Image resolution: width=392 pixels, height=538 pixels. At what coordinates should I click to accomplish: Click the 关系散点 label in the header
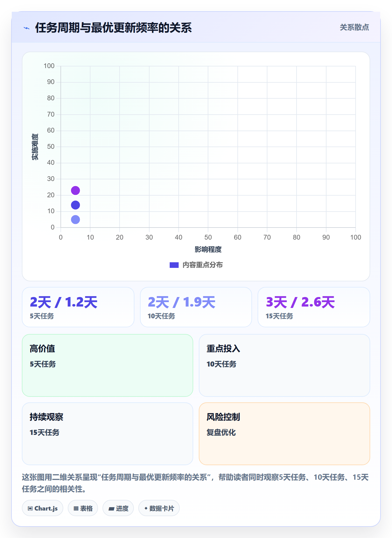(354, 27)
